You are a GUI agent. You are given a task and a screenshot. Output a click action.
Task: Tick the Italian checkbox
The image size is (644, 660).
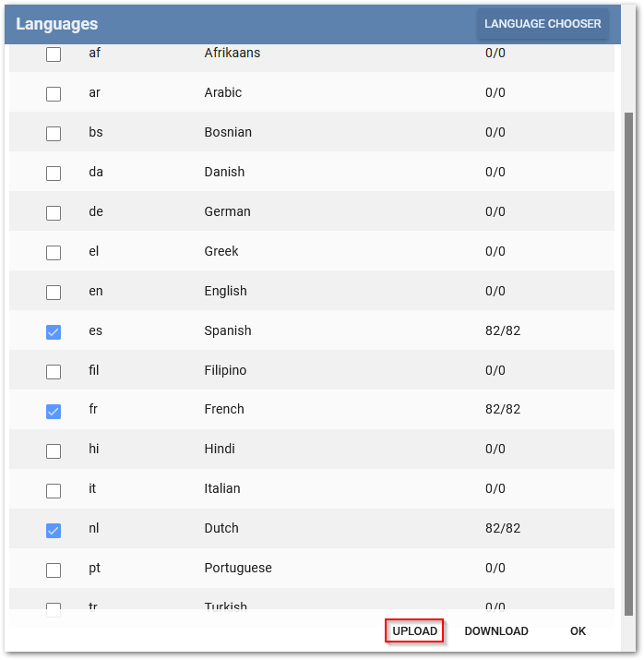coord(54,491)
